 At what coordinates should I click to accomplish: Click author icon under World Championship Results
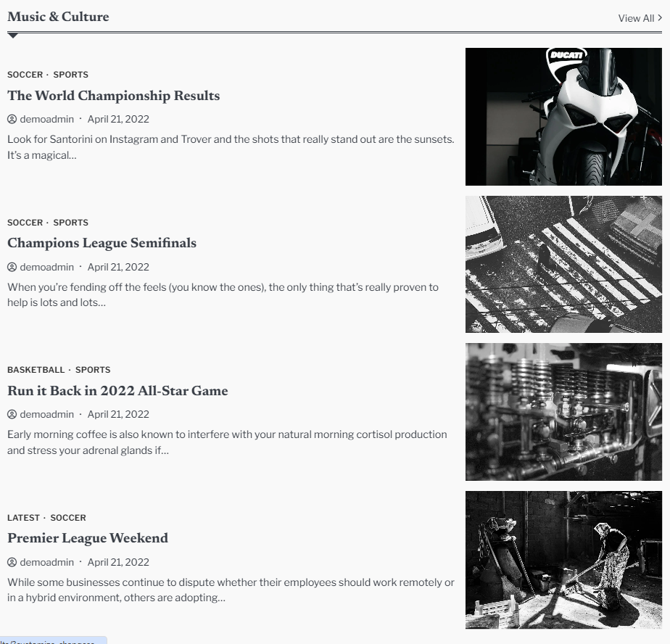12,119
